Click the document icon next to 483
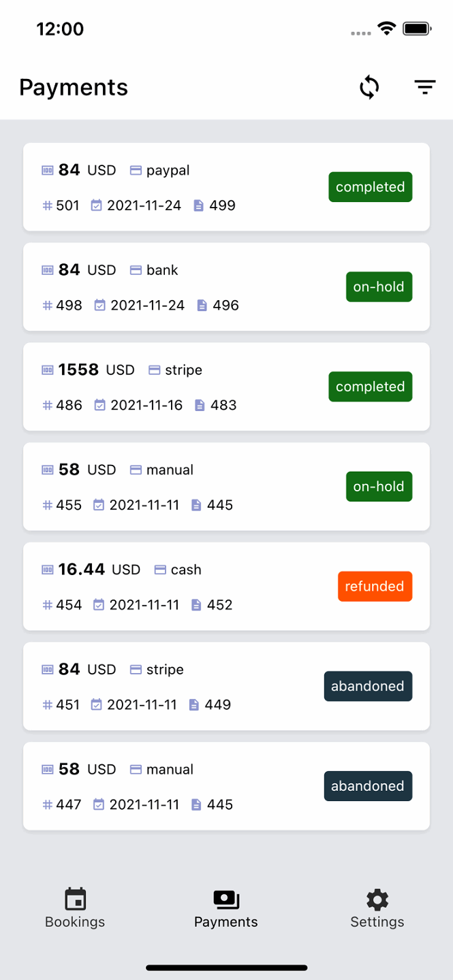Viewport: 453px width, 980px height. tap(200, 406)
